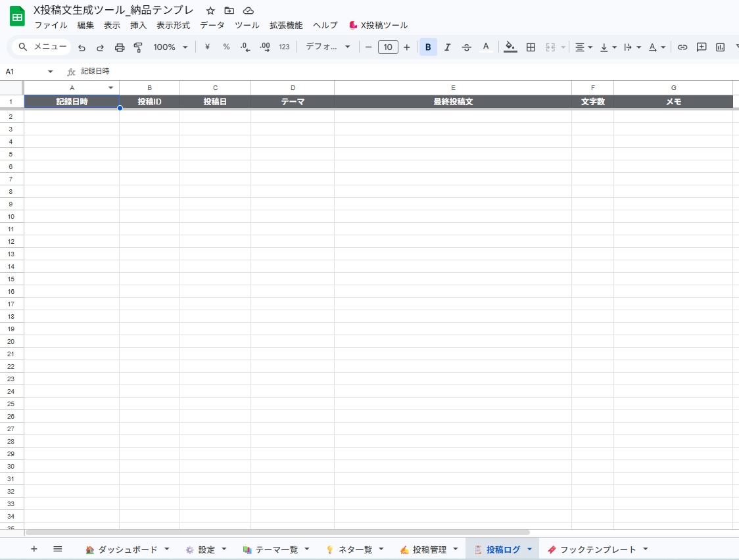The image size is (739, 560).
Task: Select the 投稿ID header cell
Action: (x=149, y=101)
